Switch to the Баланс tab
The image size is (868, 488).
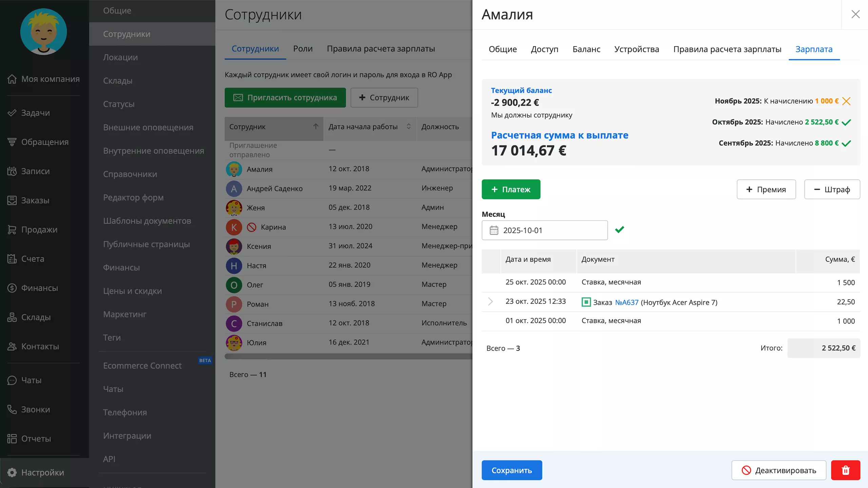(586, 49)
